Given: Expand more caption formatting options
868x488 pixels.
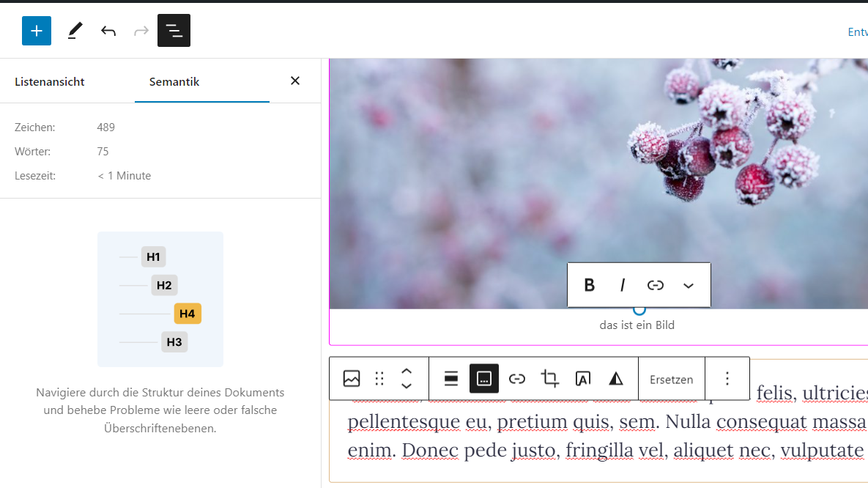Looking at the screenshot, I should (x=688, y=285).
